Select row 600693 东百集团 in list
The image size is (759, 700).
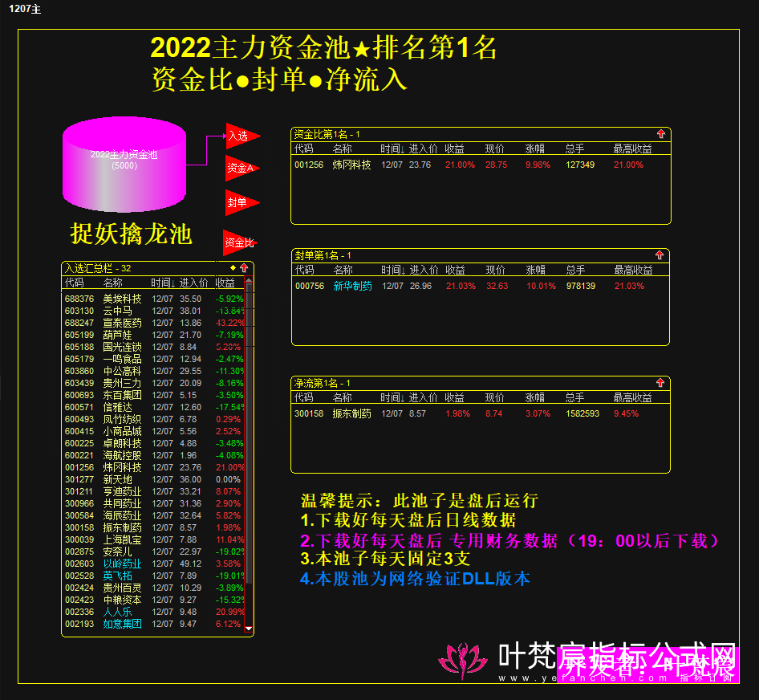154,395
